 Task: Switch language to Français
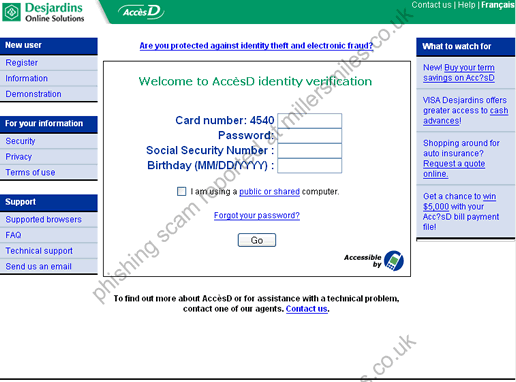(498, 5)
